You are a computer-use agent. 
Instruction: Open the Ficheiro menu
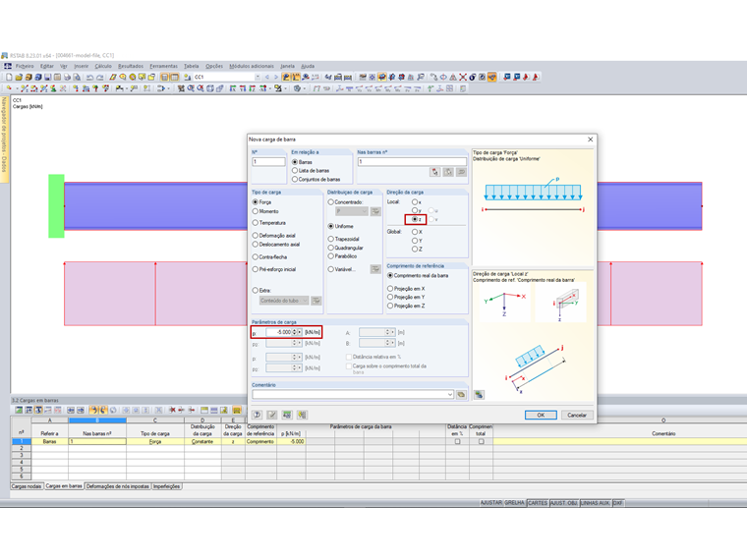pos(25,66)
